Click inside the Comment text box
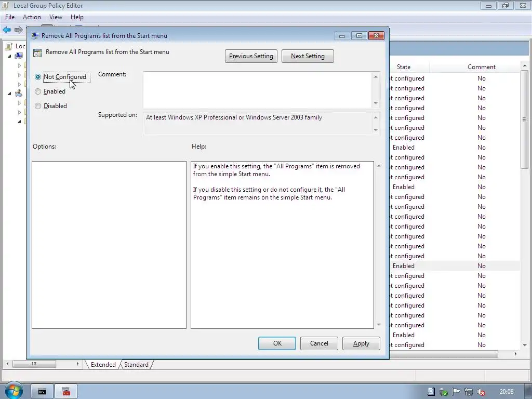Image resolution: width=532 pixels, height=399 pixels. tap(257, 90)
